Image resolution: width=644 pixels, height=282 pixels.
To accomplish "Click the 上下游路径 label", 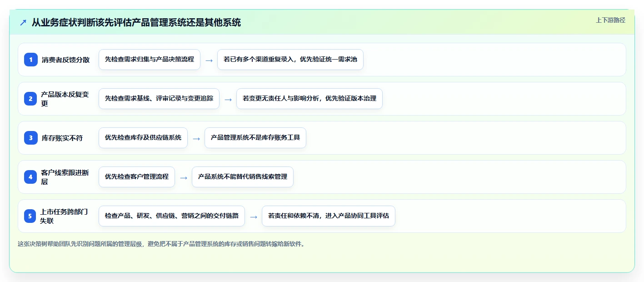I will [x=610, y=20].
